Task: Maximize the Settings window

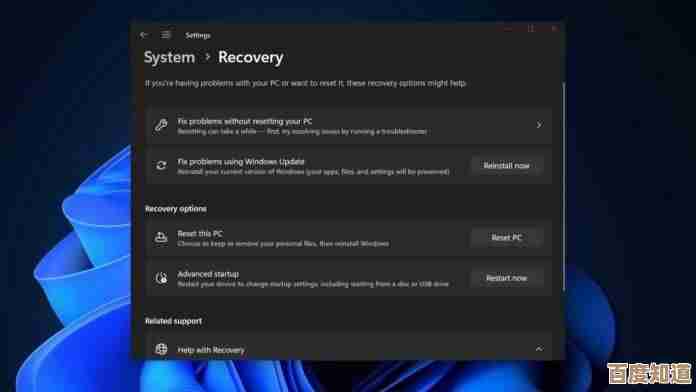Action: pos(531,29)
